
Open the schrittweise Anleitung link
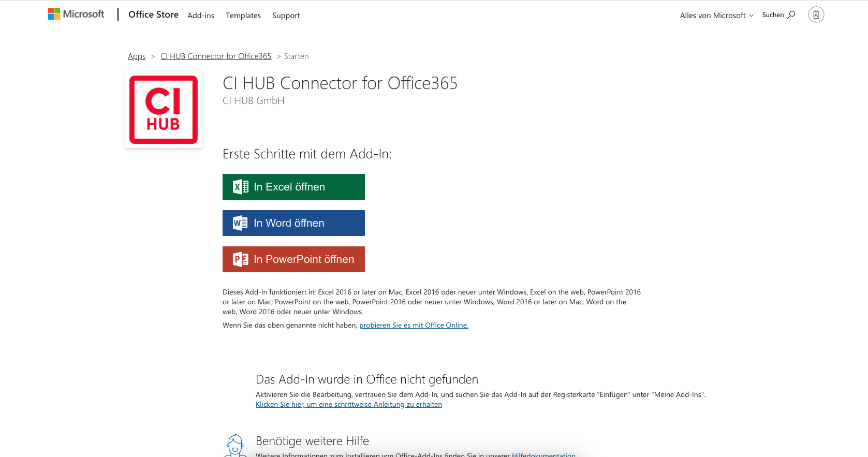coord(349,404)
